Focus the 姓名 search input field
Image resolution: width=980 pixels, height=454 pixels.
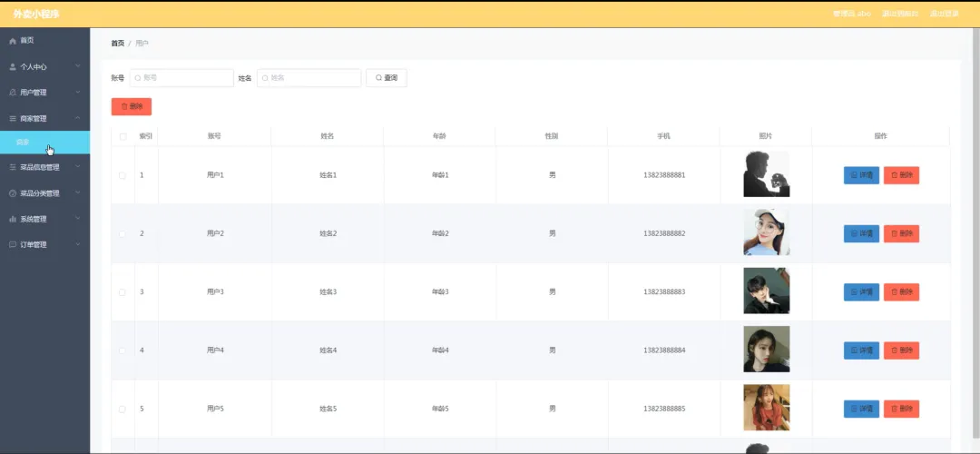[309, 78]
